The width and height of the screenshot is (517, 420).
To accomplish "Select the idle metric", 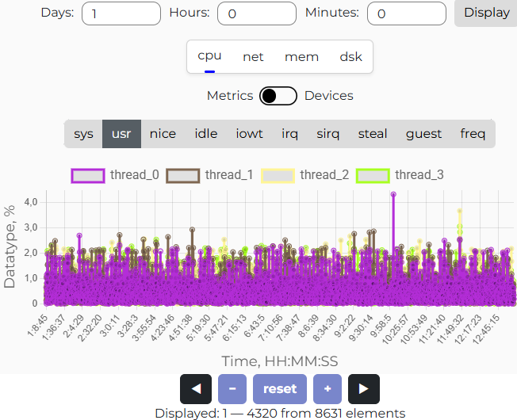I will click(x=206, y=134).
